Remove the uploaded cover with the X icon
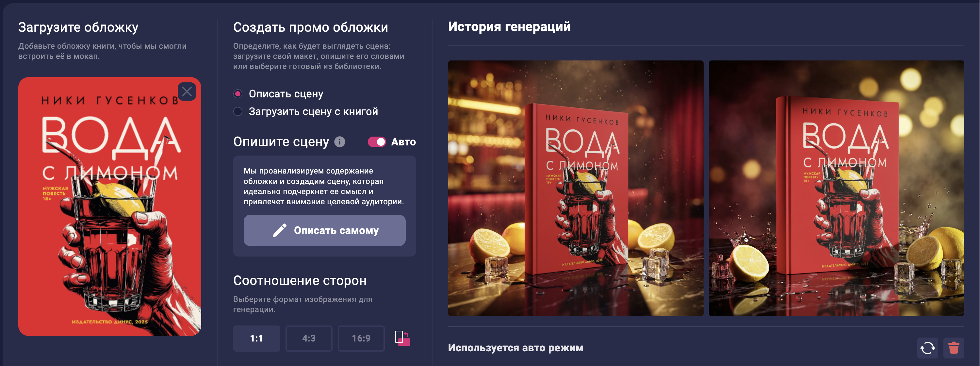This screenshot has width=980, height=366. click(x=187, y=91)
